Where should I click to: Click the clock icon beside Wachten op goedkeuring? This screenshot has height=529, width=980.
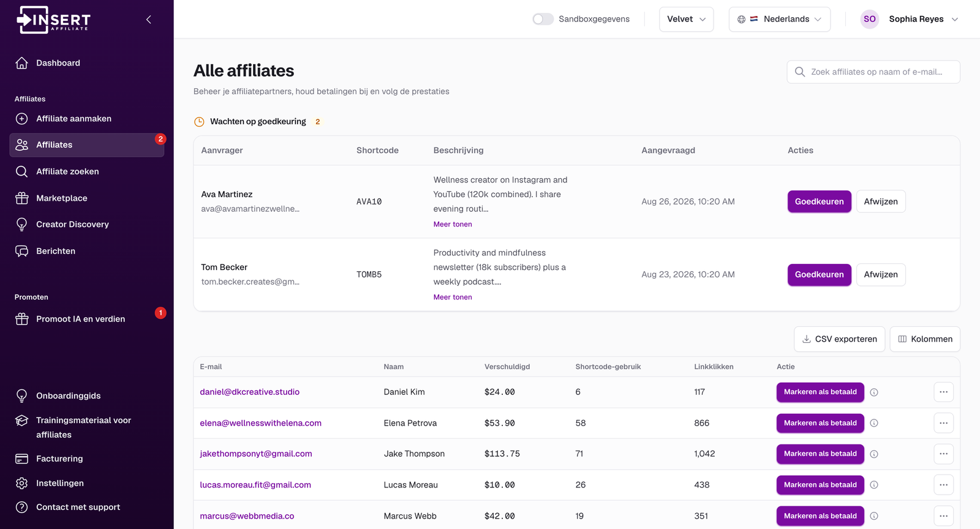pyautogui.click(x=199, y=122)
